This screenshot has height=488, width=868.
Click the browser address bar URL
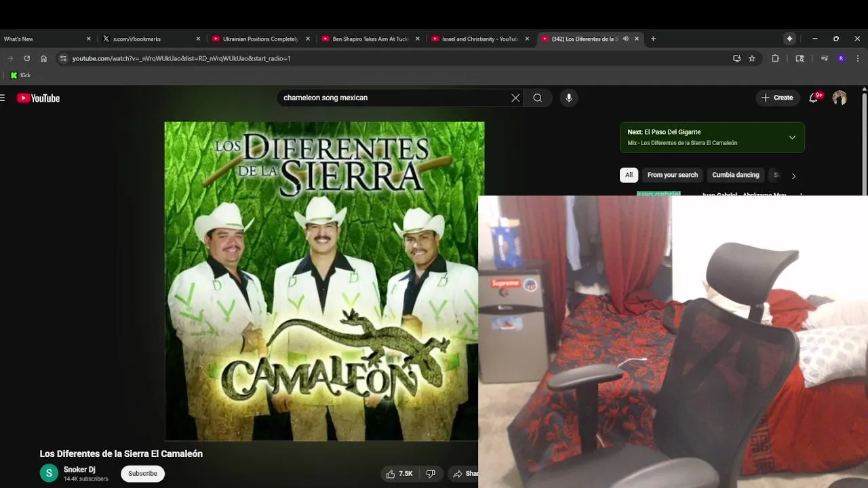coord(182,58)
